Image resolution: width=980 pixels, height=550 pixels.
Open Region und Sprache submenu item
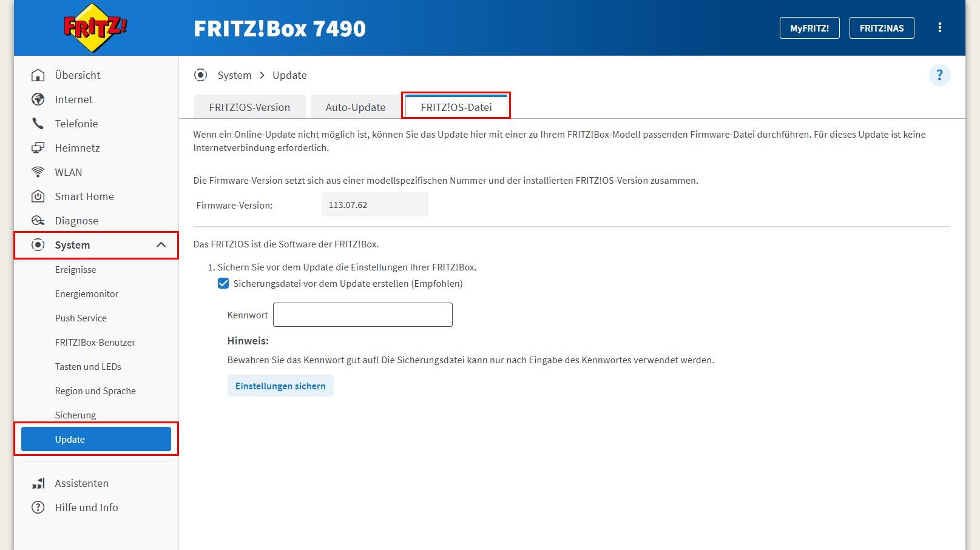(96, 391)
